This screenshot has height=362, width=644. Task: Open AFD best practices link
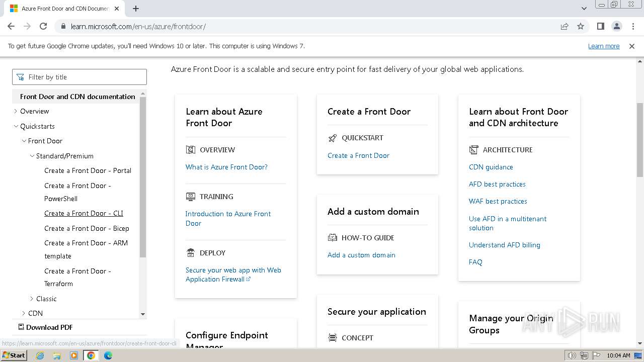(x=497, y=184)
